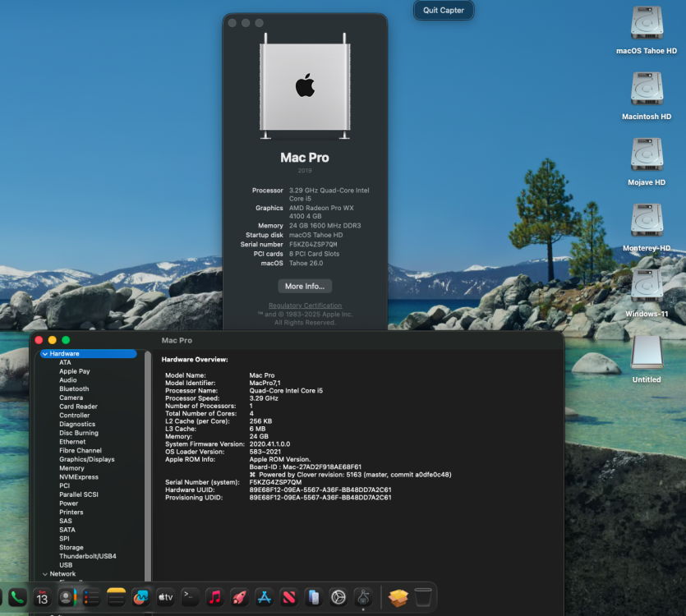Screen dimensions: 686x616
Task: Click the Mac Pro tower image
Action: (x=305, y=85)
